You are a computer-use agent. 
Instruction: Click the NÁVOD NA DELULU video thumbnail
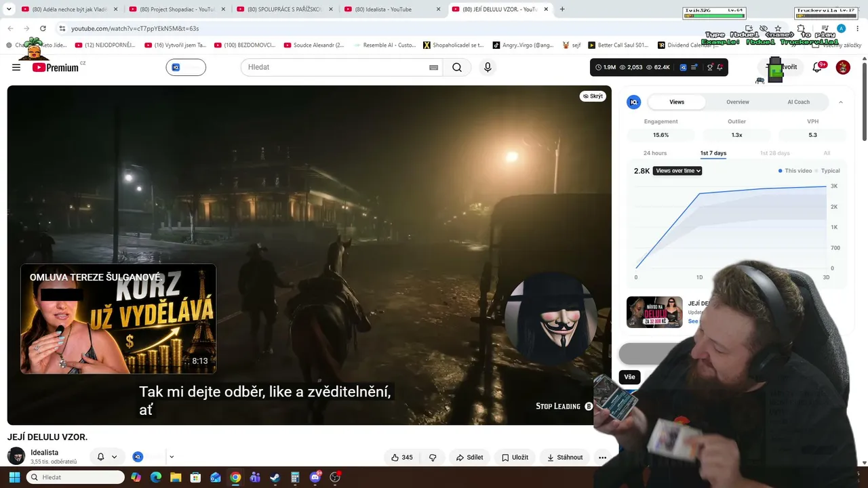point(654,312)
